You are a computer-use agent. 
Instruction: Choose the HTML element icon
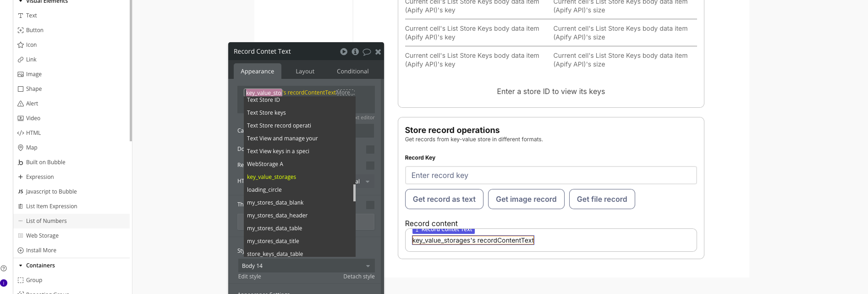tap(21, 133)
